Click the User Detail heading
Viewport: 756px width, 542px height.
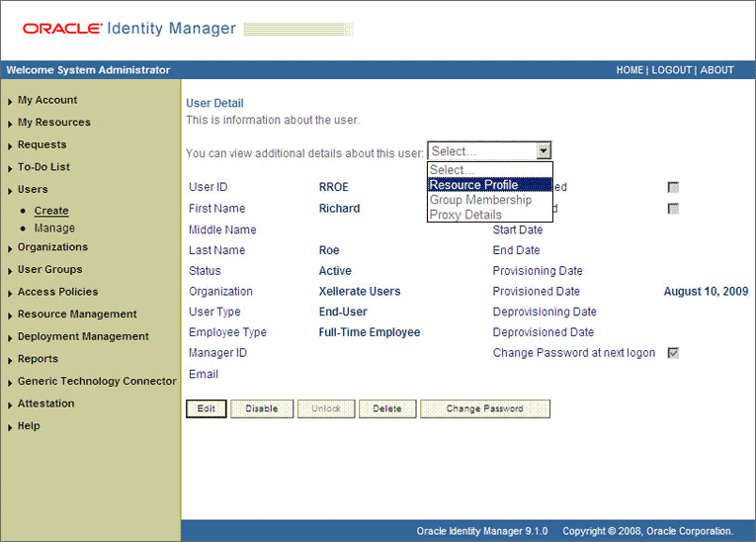[215, 103]
